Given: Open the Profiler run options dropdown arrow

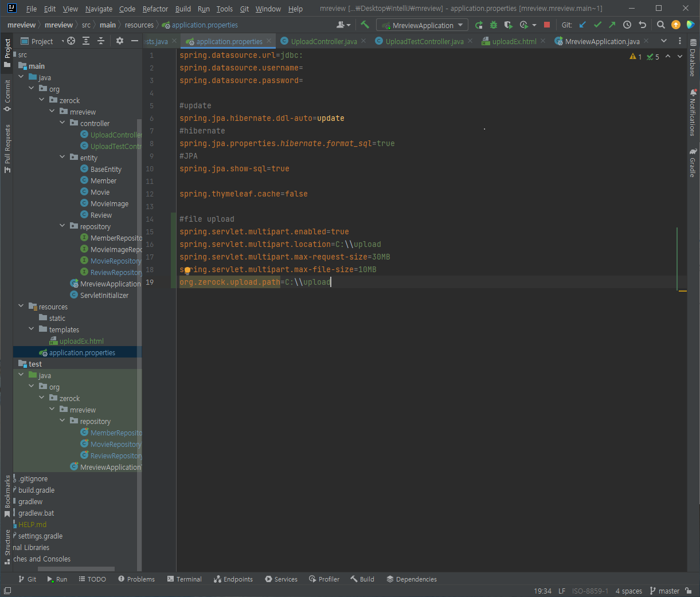Looking at the screenshot, I should pyautogui.click(x=534, y=25).
